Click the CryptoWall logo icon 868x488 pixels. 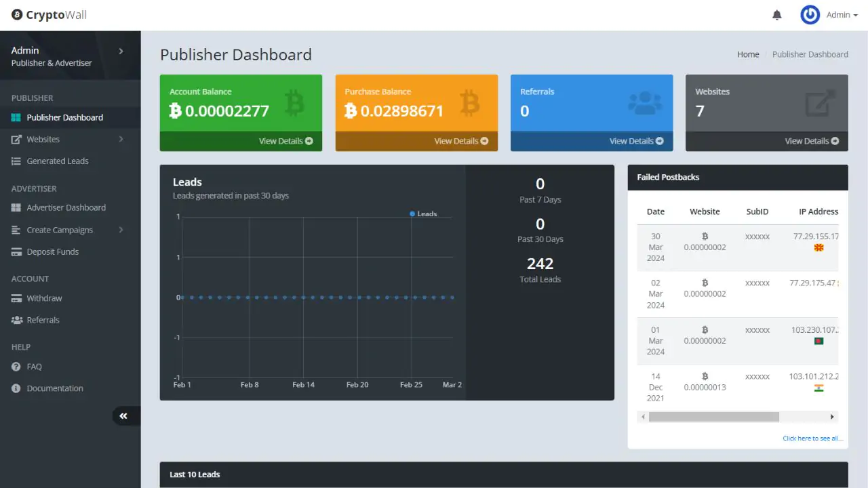pos(16,14)
